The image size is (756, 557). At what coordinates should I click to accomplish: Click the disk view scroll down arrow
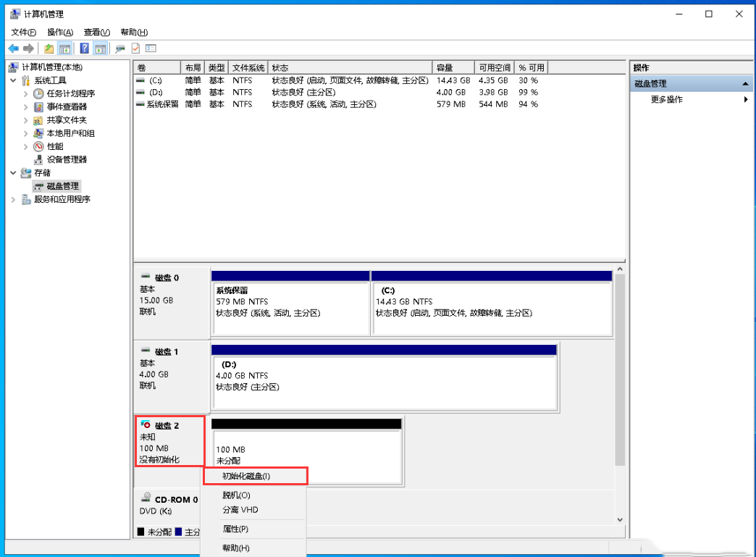click(x=620, y=519)
